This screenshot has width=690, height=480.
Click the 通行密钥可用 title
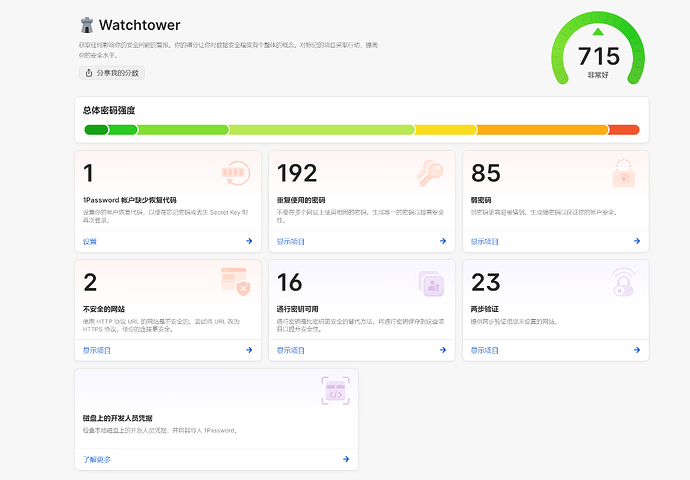tap(297, 309)
